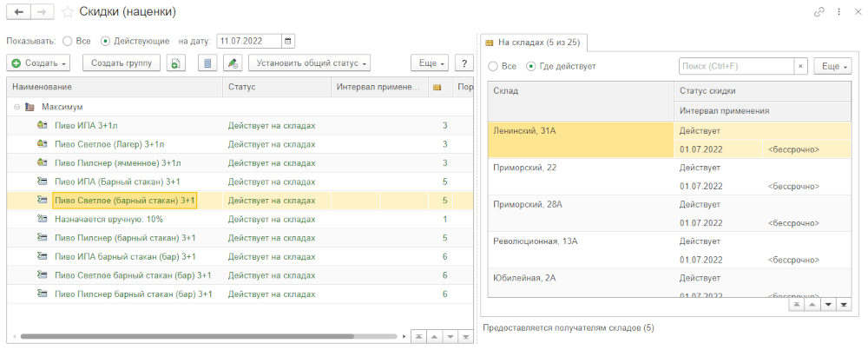Collapse the Максимум group
Image resolution: width=868 pixels, height=350 pixels.
(16, 107)
